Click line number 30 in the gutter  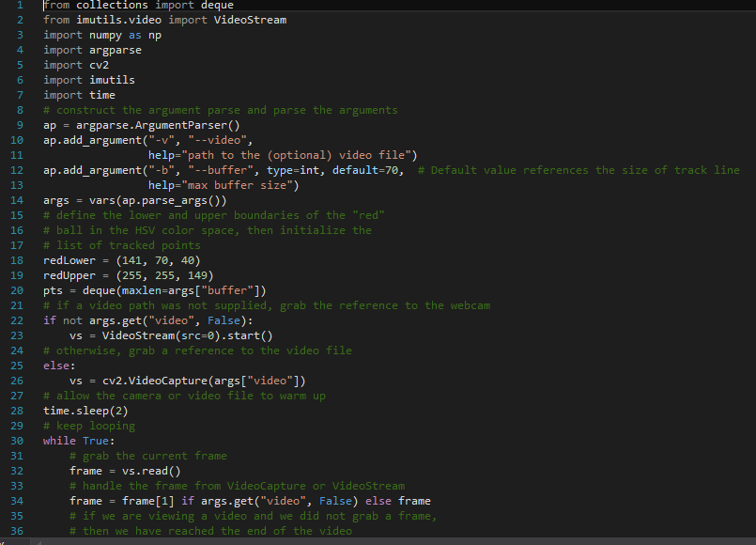tap(16, 441)
